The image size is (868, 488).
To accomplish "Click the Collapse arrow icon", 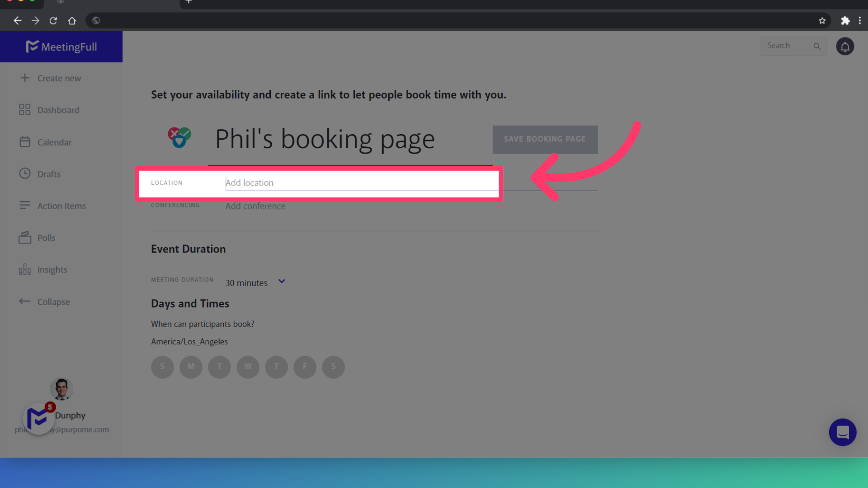I will [25, 301].
